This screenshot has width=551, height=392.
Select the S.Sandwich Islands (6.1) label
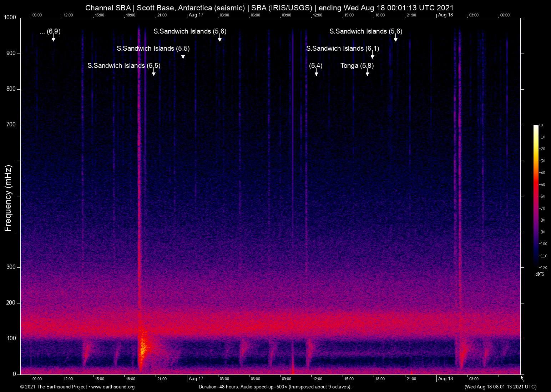click(x=342, y=49)
